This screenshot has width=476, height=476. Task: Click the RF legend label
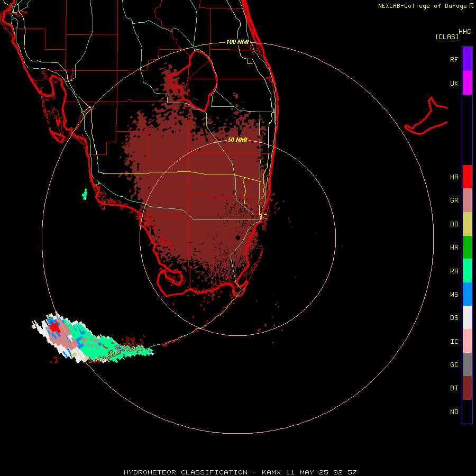coord(454,59)
